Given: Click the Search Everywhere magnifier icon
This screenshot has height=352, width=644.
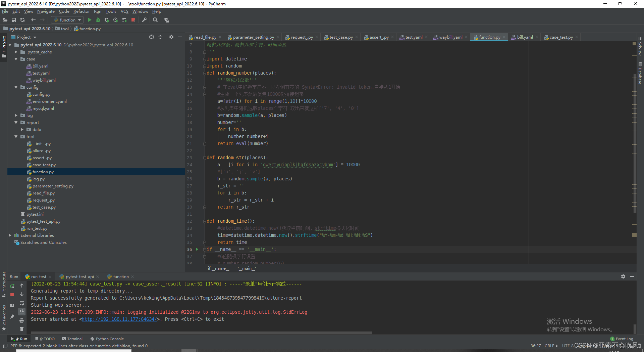Looking at the screenshot, I should click(x=155, y=20).
